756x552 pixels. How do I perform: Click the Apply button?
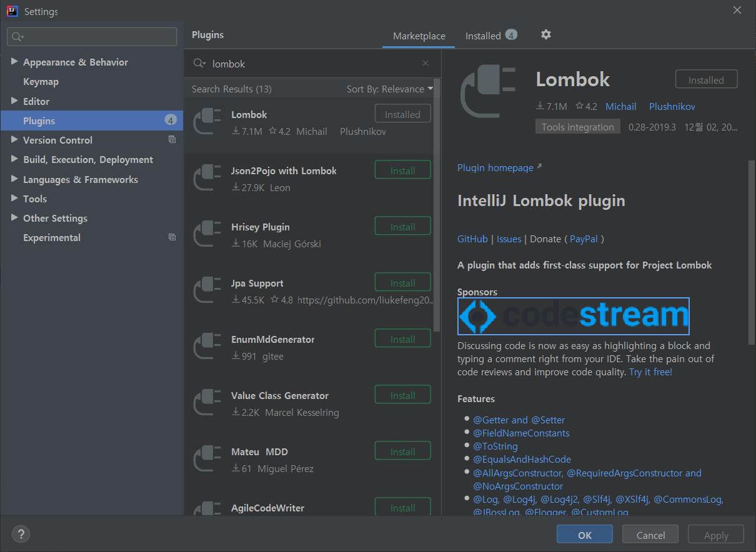(x=716, y=535)
